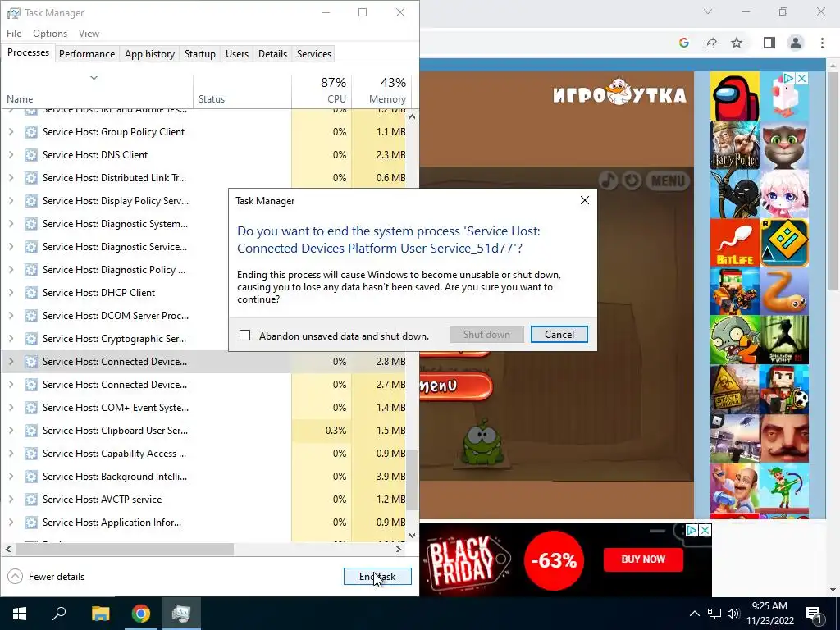The image size is (840, 630).
Task: Click BUY NOW on the Black Friday ad
Action: [x=643, y=559]
